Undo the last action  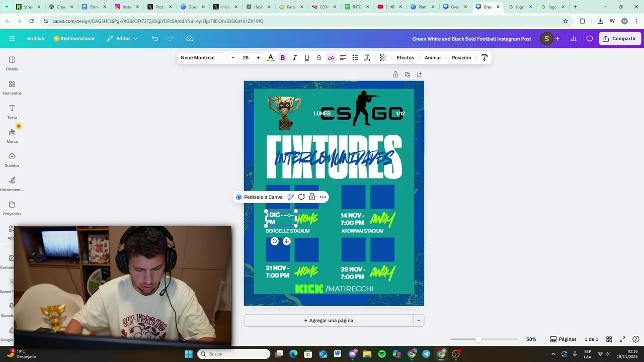[x=155, y=39]
